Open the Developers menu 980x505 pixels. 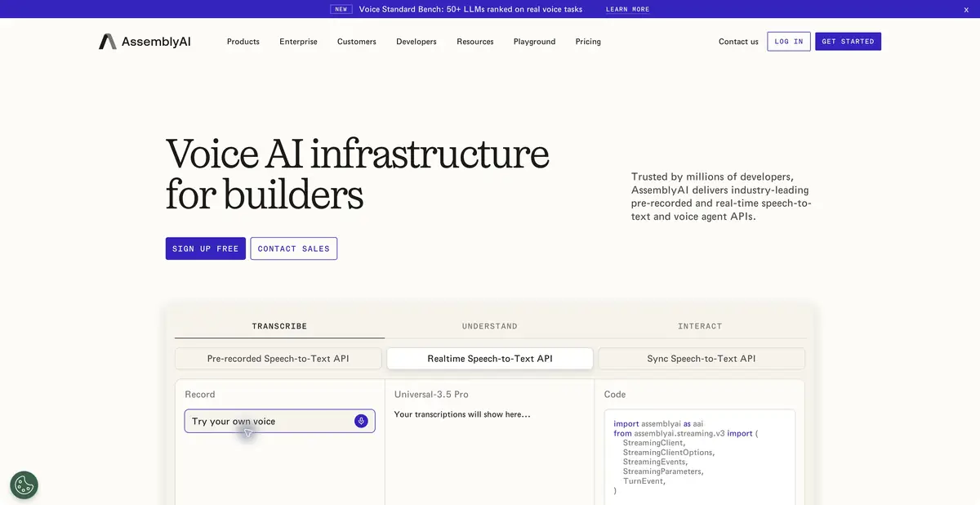pyautogui.click(x=416, y=42)
